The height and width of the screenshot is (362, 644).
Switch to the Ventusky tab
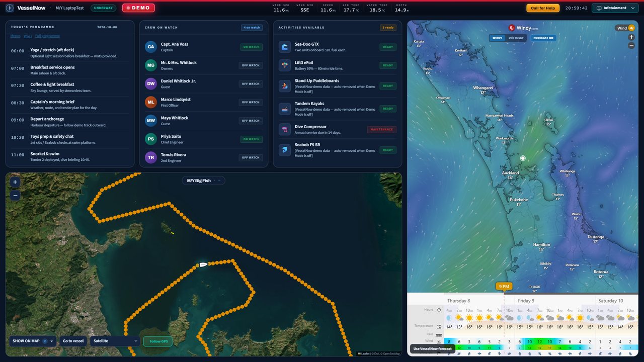516,38
